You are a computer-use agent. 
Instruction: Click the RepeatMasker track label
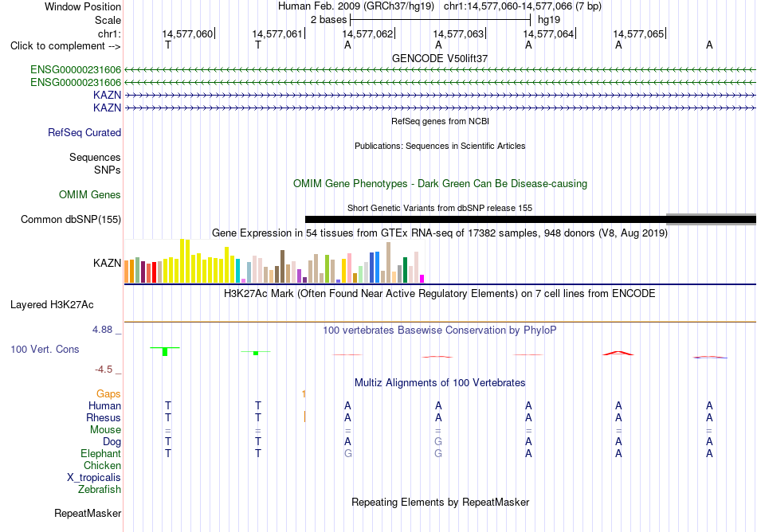click(x=88, y=514)
